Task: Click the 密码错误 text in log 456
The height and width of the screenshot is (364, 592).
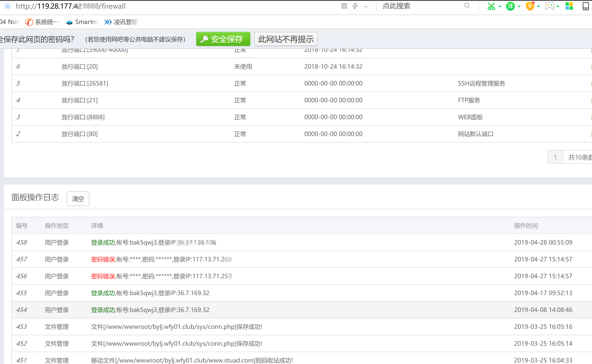Action: tap(103, 276)
